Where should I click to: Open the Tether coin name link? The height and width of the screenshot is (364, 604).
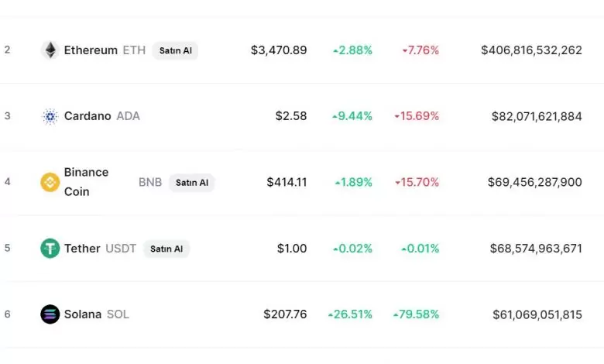click(82, 249)
